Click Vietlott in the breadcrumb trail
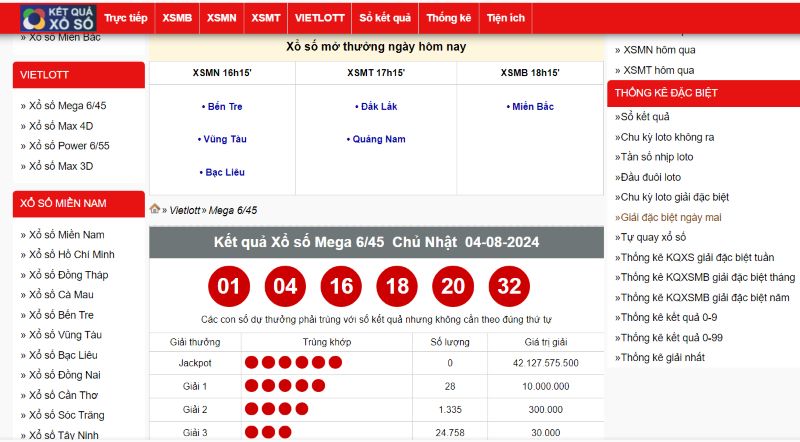 tap(185, 210)
